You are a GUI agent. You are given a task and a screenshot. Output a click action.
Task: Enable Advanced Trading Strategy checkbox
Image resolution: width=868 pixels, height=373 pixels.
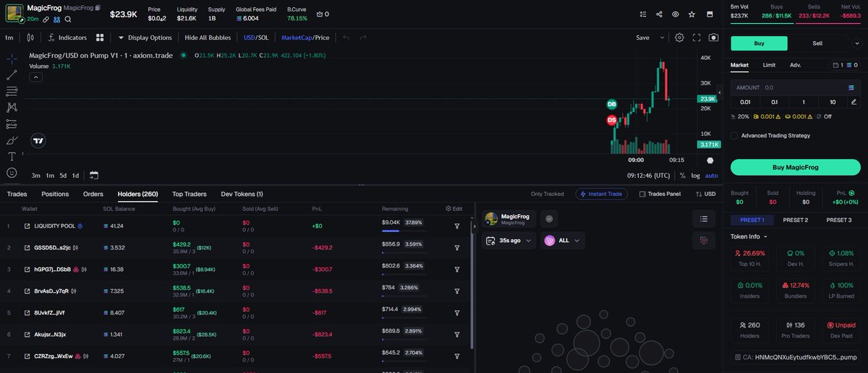click(734, 135)
